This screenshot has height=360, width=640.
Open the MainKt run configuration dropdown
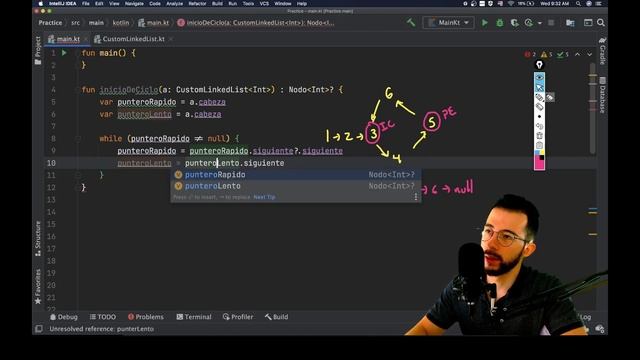(449, 23)
